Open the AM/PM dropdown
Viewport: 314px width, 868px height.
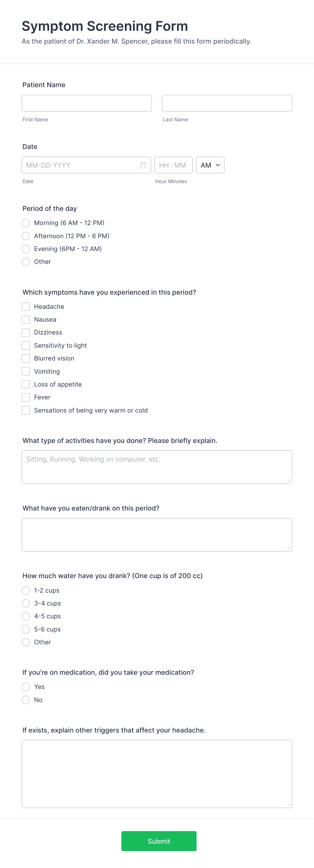[x=210, y=165]
